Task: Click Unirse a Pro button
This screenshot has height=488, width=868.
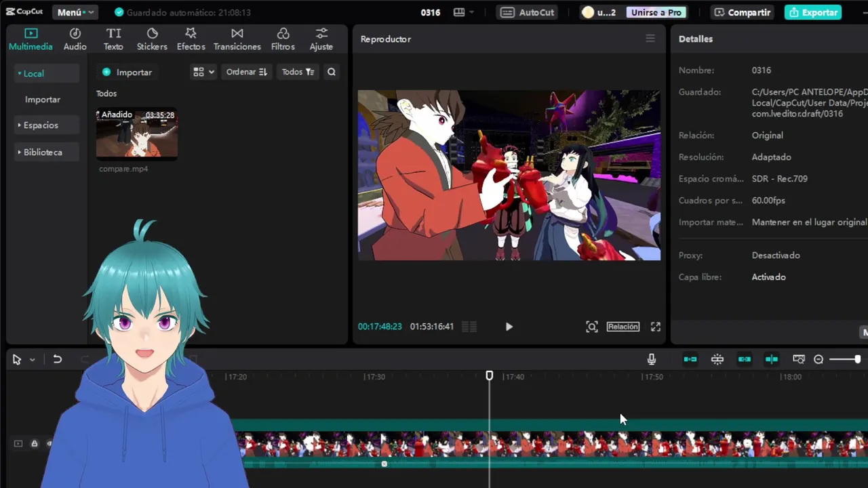Action: [656, 12]
